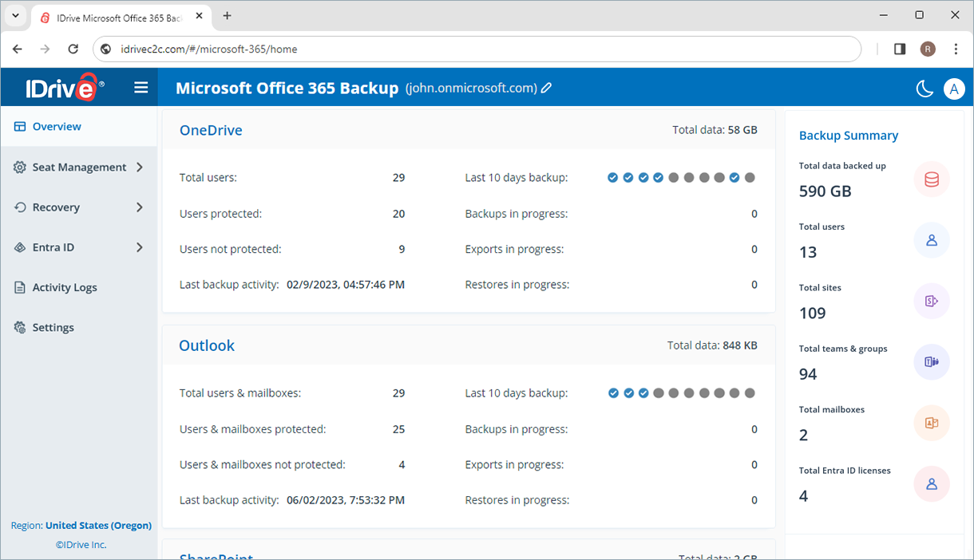Click the first OneDrive last 10 days backup dot
This screenshot has height=560, width=974.
[x=612, y=178]
